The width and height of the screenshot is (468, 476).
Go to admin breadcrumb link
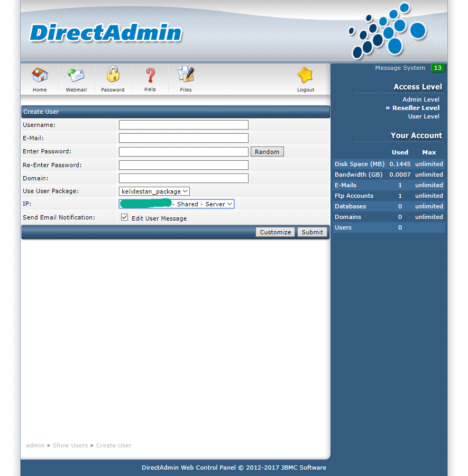(x=35, y=445)
